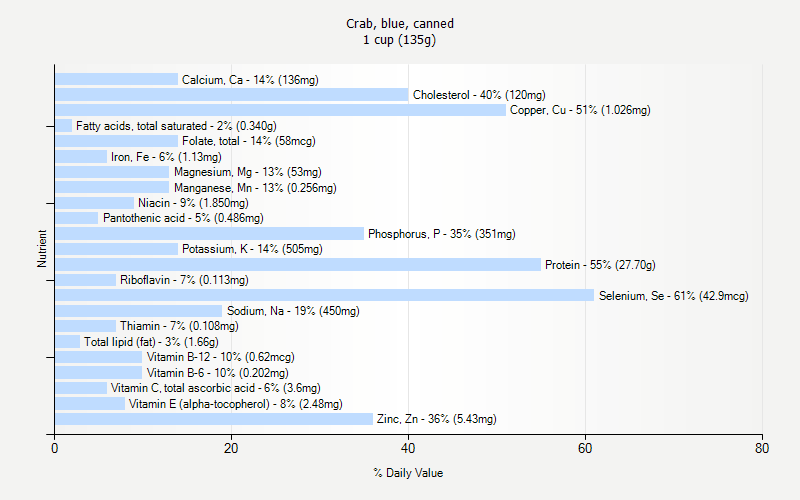This screenshot has width=800, height=500.
Task: Select the Sodium, Na bar
Action: click(x=138, y=311)
